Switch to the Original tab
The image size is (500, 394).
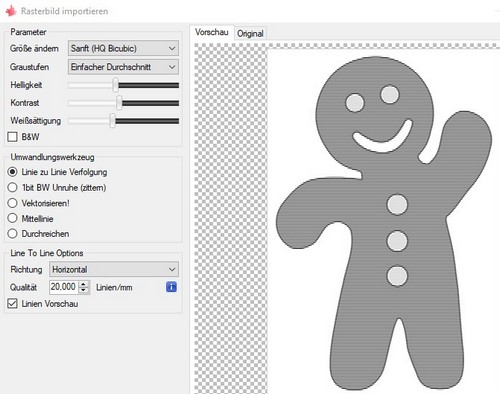coord(250,33)
